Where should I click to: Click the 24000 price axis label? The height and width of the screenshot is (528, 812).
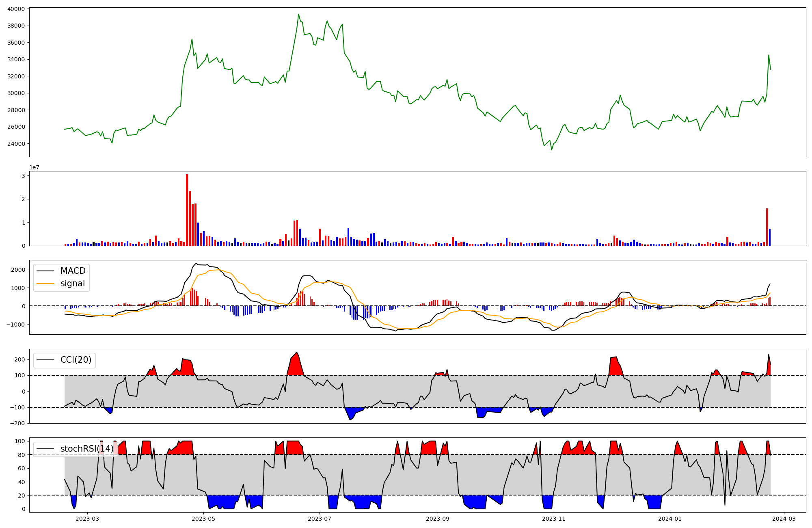tap(16, 144)
